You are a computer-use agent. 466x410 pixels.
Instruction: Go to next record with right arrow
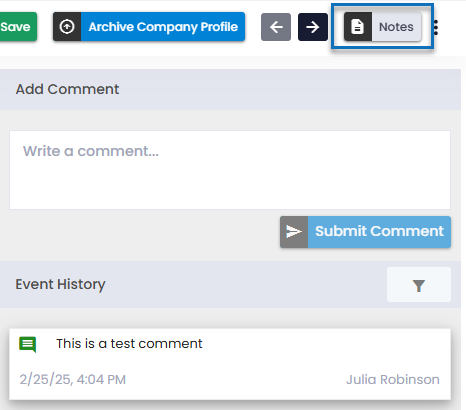click(313, 27)
